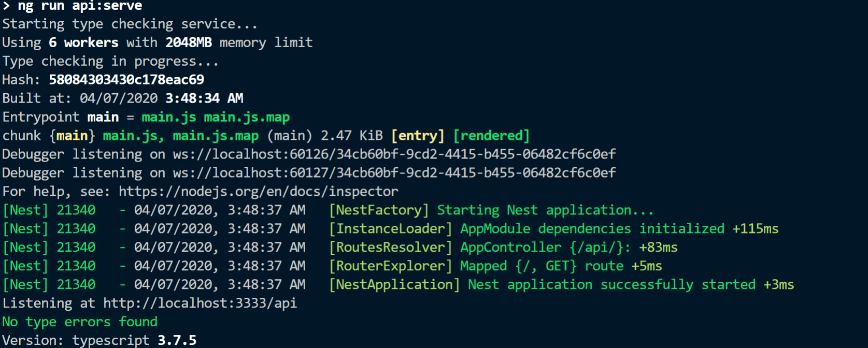The image size is (868, 348).
Task: Click the [InstanceLoader] log tag
Action: tap(390, 229)
